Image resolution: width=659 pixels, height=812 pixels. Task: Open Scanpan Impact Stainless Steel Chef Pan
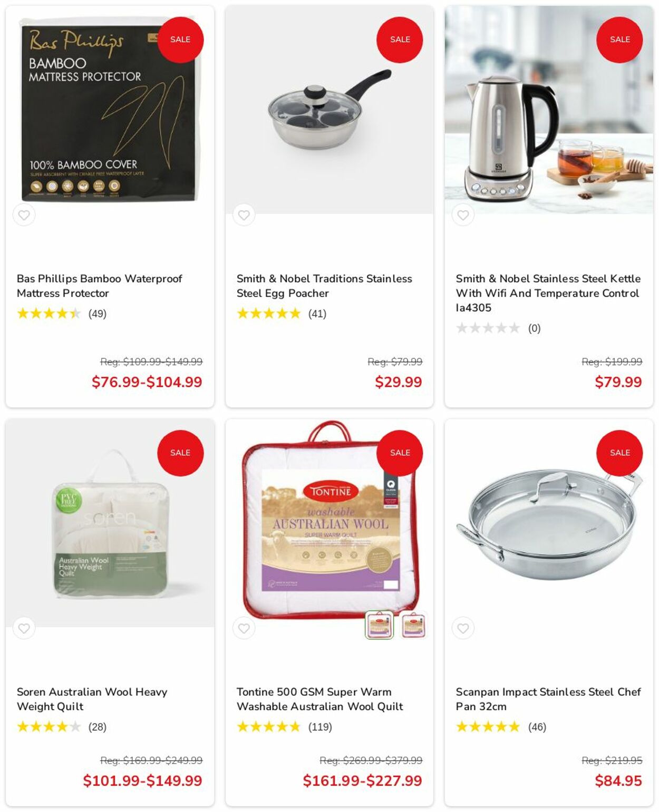548,699
